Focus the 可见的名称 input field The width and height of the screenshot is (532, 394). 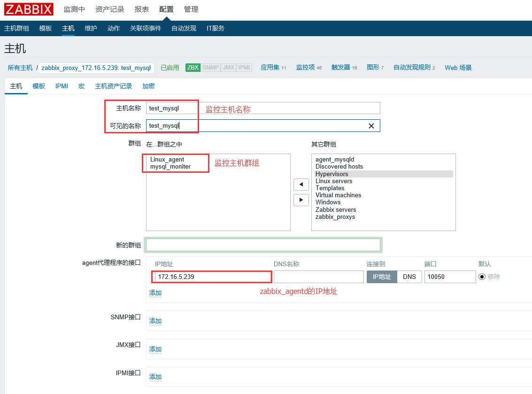click(x=263, y=125)
